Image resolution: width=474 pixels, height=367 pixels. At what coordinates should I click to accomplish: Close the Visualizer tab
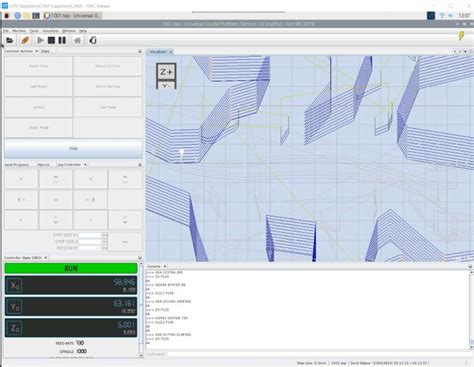click(x=171, y=52)
